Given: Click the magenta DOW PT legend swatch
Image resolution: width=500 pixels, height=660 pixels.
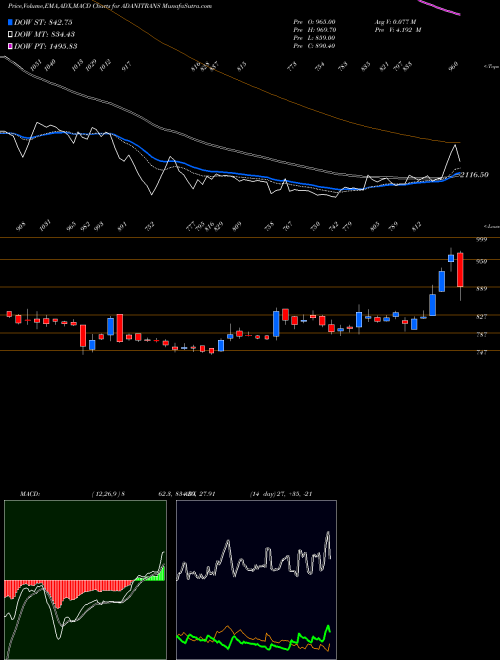Looking at the screenshot, I should [x=10, y=46].
